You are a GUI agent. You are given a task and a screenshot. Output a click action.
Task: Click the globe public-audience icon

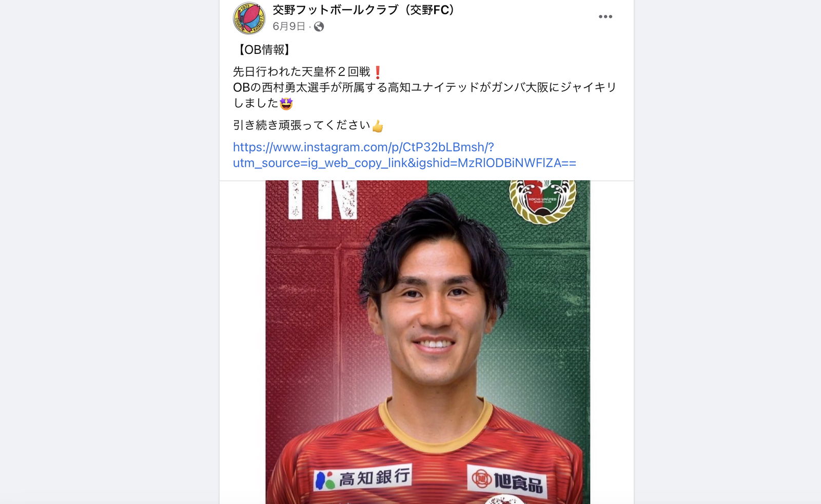pos(319,27)
